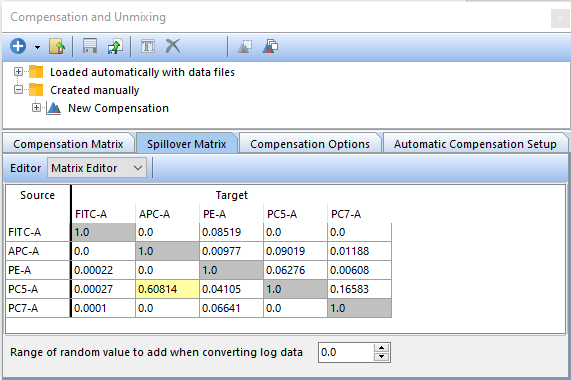This screenshot has width=571, height=380.
Task: Click the highlighted 0.60814 cell
Action: point(168,289)
